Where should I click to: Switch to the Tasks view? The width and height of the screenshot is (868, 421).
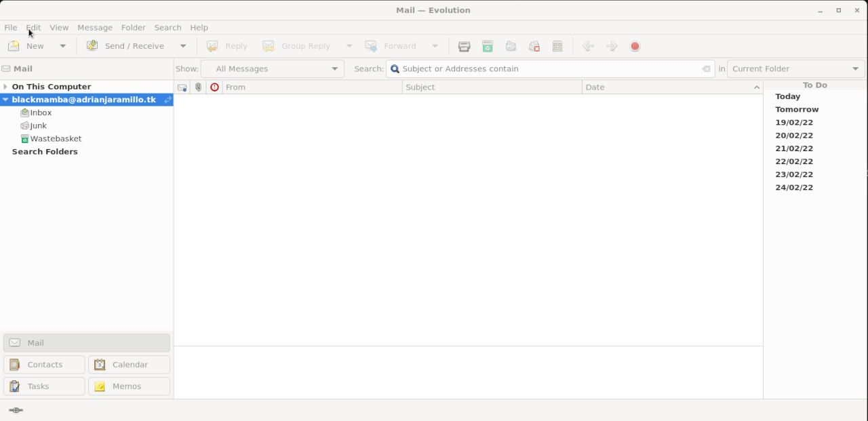click(44, 386)
